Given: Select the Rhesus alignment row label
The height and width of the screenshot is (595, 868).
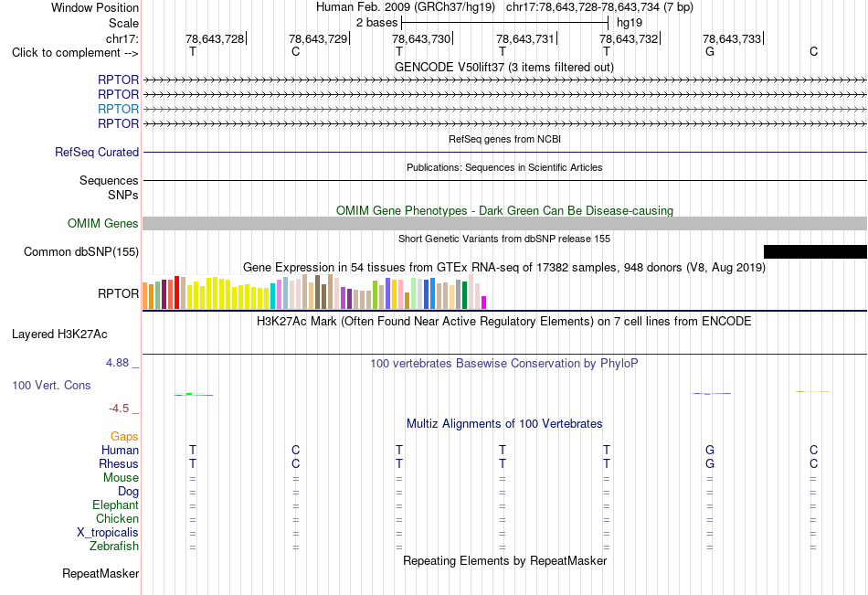Looking at the screenshot, I should coord(119,463).
